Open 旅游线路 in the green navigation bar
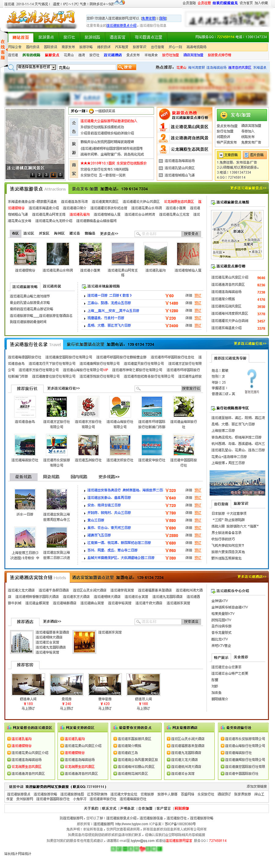The width and height of the screenshot is (275, 868). [92, 37]
